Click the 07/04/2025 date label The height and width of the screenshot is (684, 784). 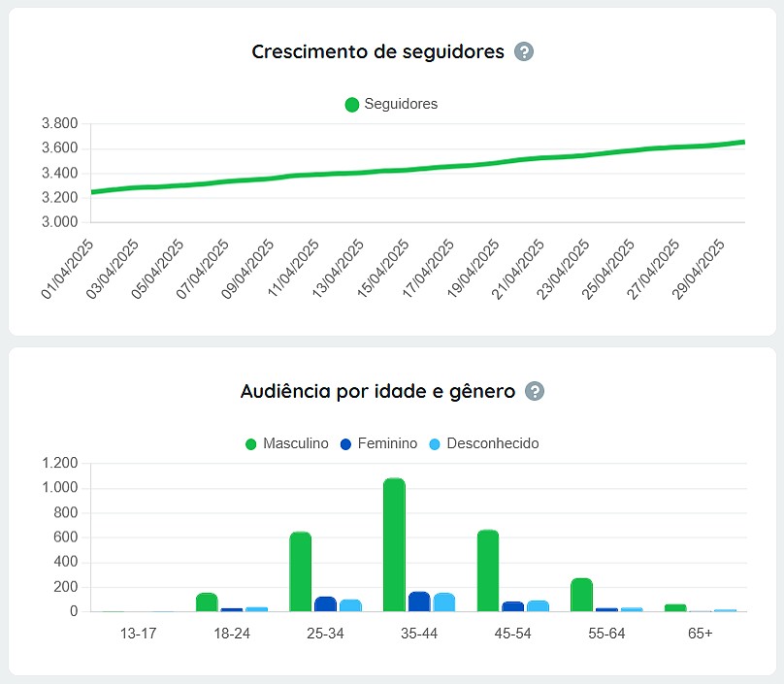(203, 269)
